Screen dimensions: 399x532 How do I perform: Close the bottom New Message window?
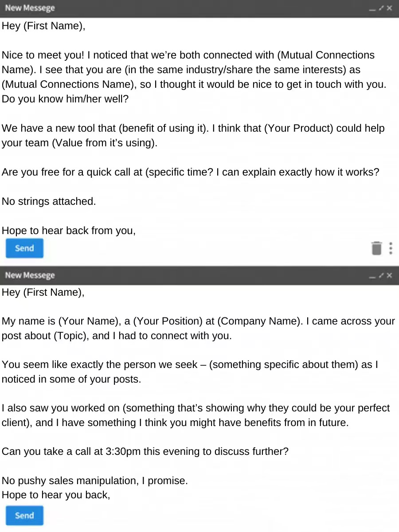[x=389, y=275]
